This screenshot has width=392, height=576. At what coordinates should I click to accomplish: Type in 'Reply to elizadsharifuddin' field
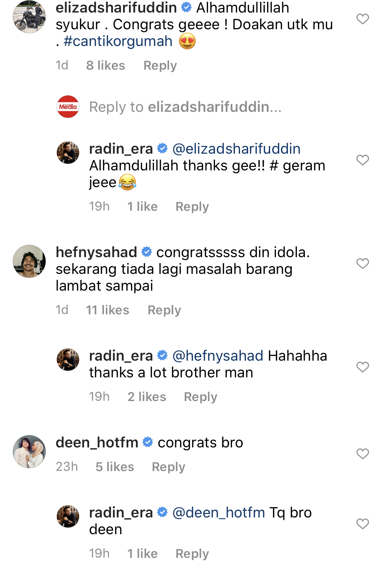(185, 107)
